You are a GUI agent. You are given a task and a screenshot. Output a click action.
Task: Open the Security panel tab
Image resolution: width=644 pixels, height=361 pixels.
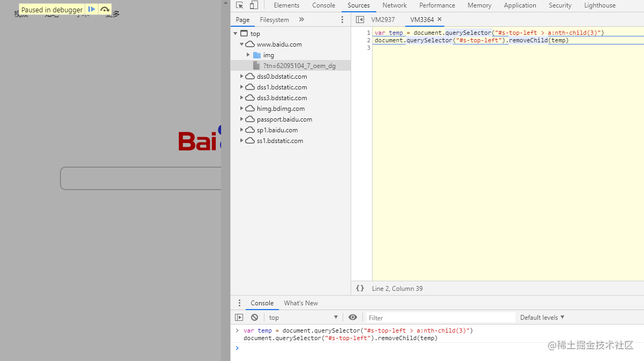(560, 5)
